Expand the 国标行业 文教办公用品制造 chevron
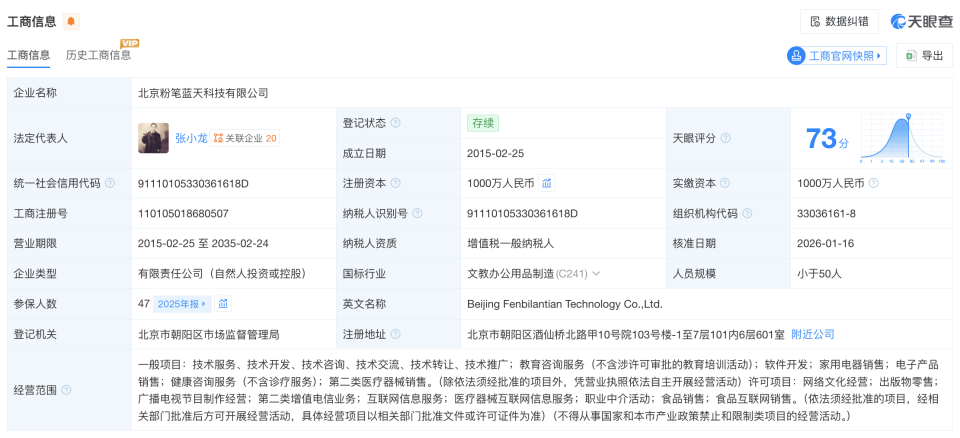The width and height of the screenshot is (960, 438). pyautogui.click(x=596, y=273)
